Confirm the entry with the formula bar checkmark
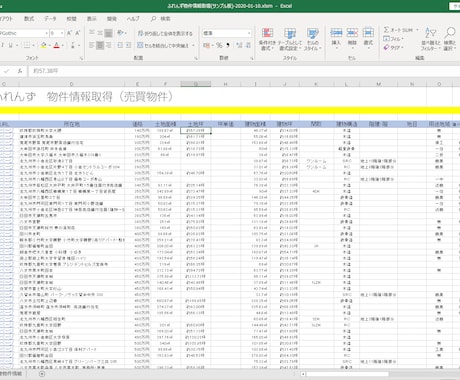This screenshot has height=380, width=460. click(x=7, y=71)
